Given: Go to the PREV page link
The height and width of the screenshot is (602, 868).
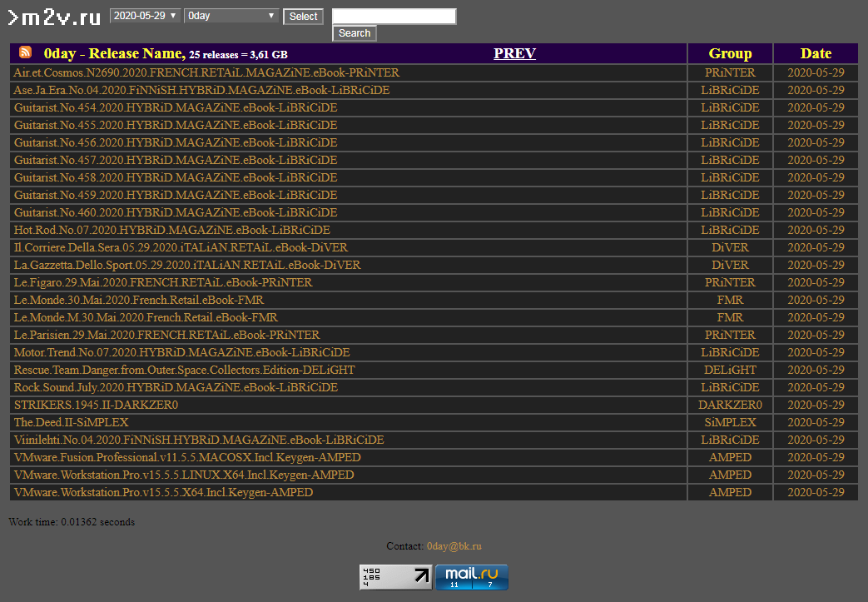Looking at the screenshot, I should [x=515, y=53].
